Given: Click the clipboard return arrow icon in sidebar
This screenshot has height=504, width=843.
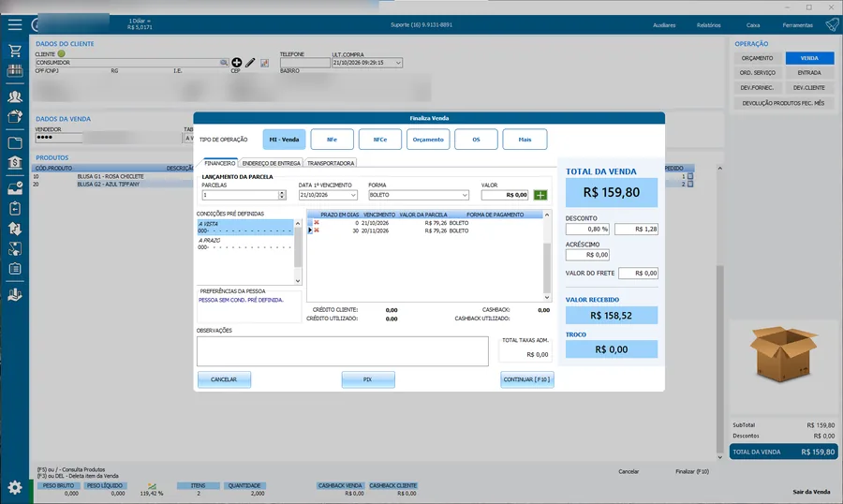Looking at the screenshot, I should coord(14,208).
